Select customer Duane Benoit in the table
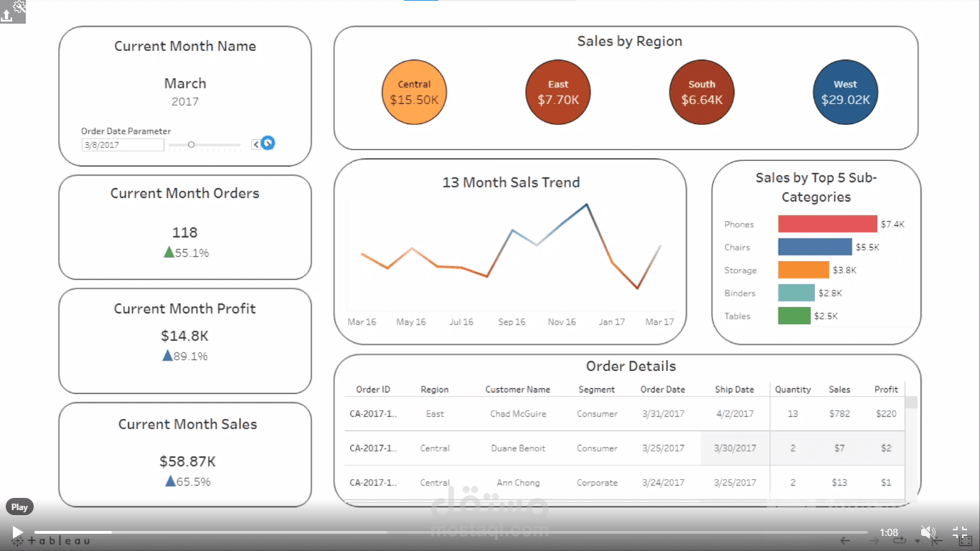This screenshot has width=980, height=551. tap(518, 448)
